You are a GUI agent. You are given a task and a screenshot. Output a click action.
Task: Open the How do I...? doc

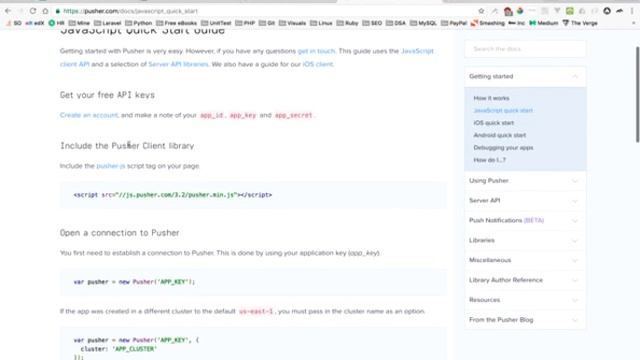(489, 160)
